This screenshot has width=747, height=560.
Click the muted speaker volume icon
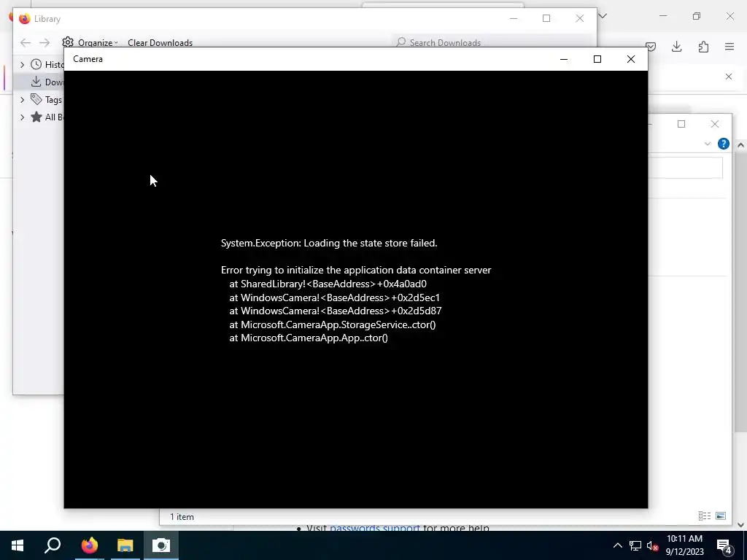click(652, 545)
